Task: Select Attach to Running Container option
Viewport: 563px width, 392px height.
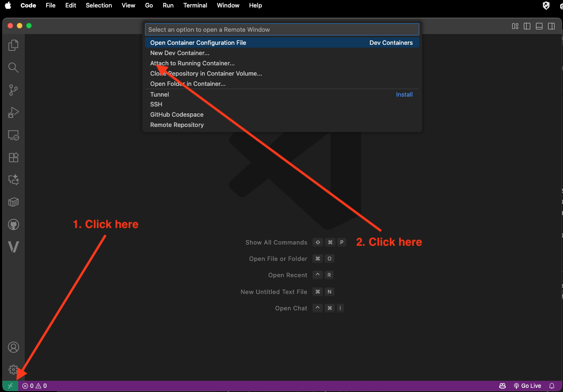Action: [193, 63]
